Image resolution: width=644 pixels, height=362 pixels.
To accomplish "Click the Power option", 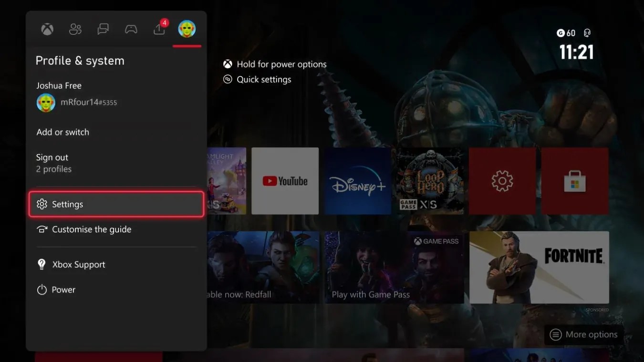I will [x=63, y=289].
